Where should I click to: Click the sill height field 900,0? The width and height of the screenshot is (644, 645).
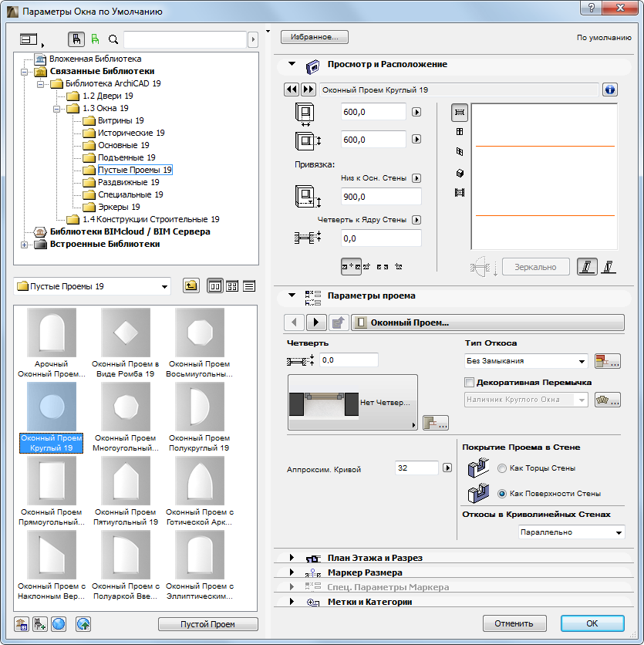tap(381, 197)
